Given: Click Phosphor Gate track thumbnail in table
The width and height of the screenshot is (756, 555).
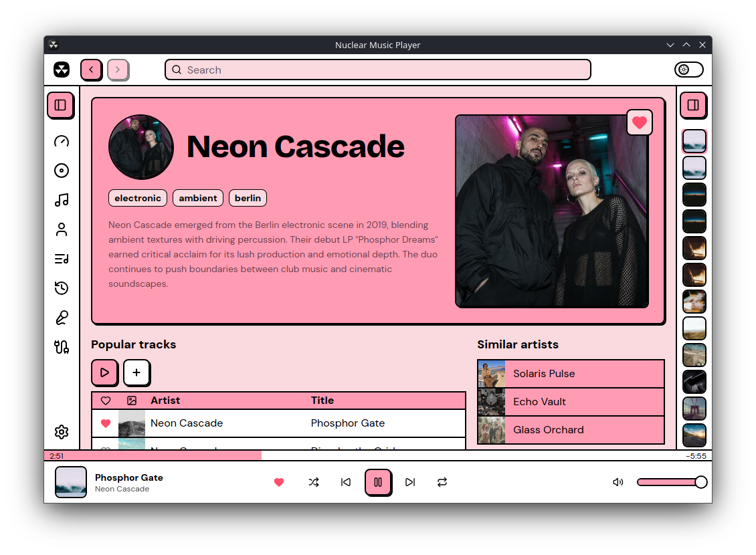Looking at the screenshot, I should (x=132, y=423).
